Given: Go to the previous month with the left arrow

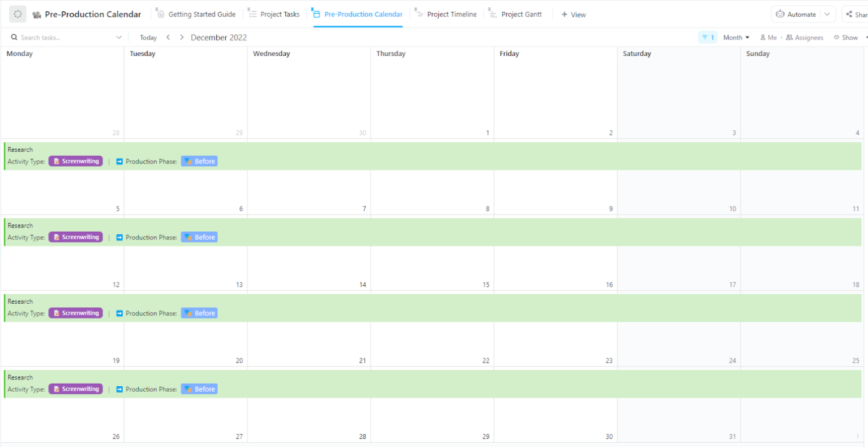Looking at the screenshot, I should (168, 37).
